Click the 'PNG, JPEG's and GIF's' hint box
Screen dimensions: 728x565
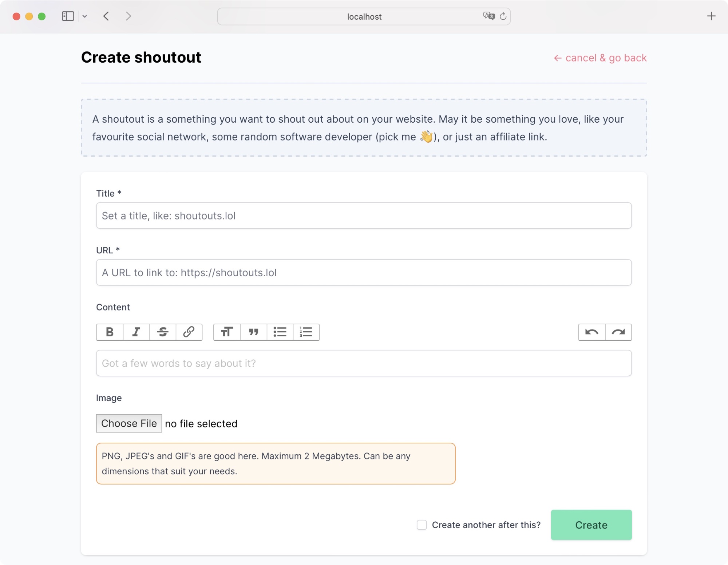[x=276, y=463]
